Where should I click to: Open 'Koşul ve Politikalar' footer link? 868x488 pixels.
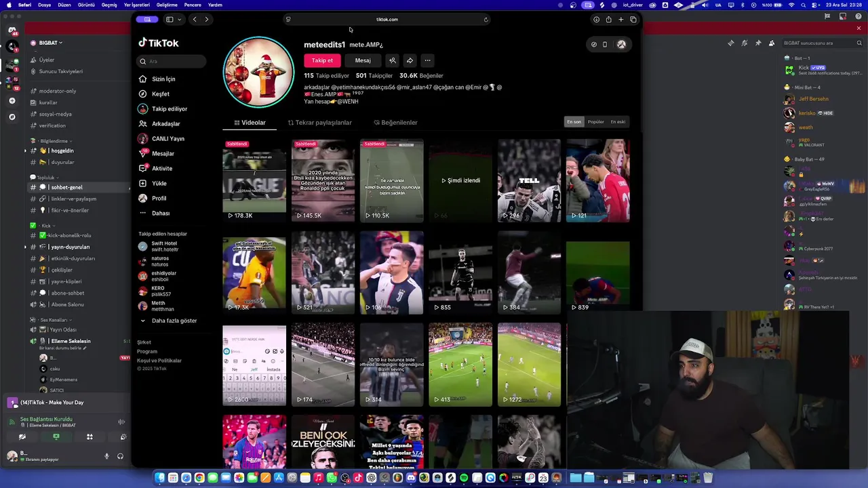[x=159, y=361]
